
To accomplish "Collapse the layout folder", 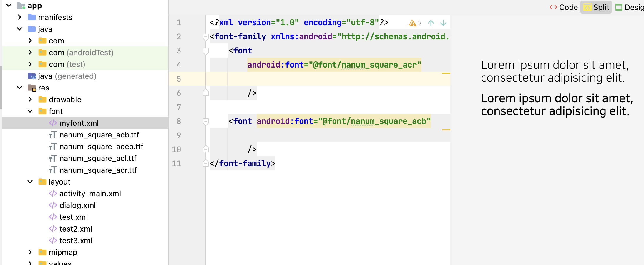I will pos(30,182).
